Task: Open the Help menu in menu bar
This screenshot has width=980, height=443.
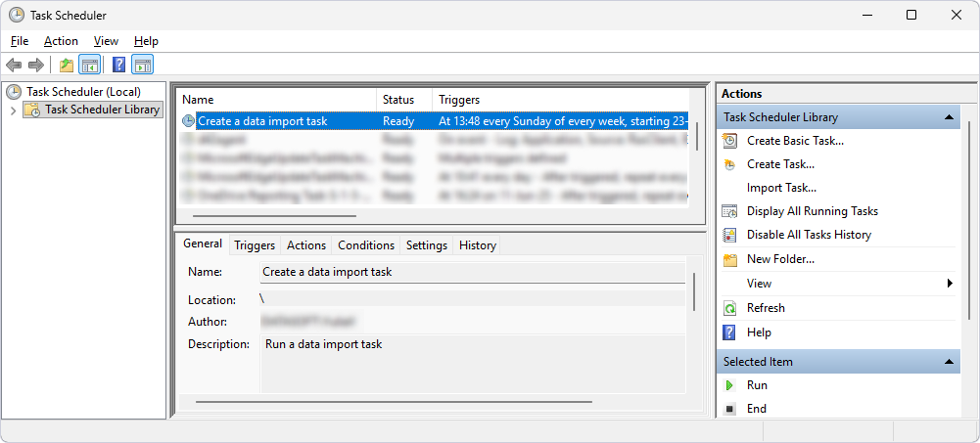Action: 146,41
